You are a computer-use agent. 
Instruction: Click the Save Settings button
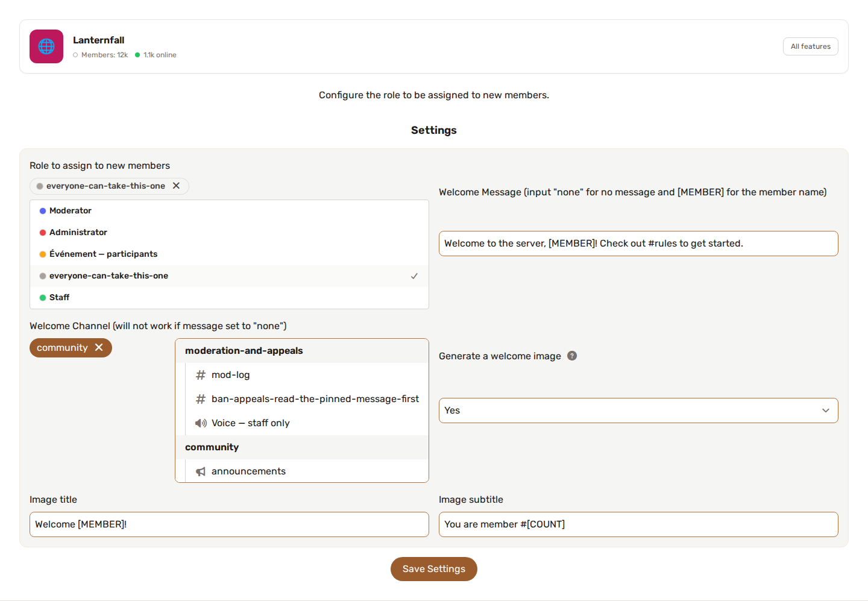434,569
